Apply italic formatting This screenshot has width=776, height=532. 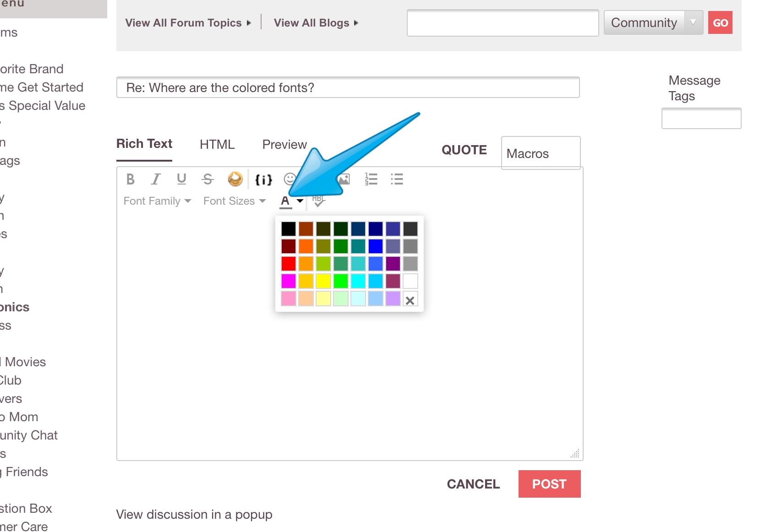tap(156, 179)
